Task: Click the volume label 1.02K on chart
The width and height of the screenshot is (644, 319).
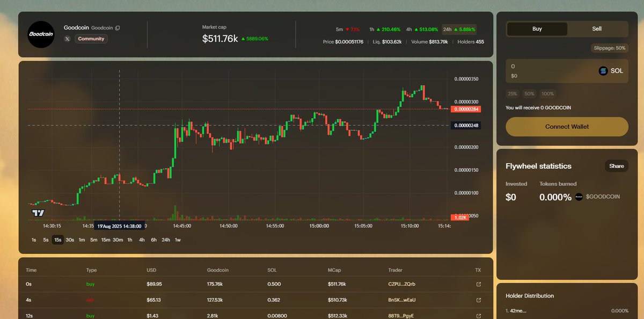Action: [x=460, y=218]
